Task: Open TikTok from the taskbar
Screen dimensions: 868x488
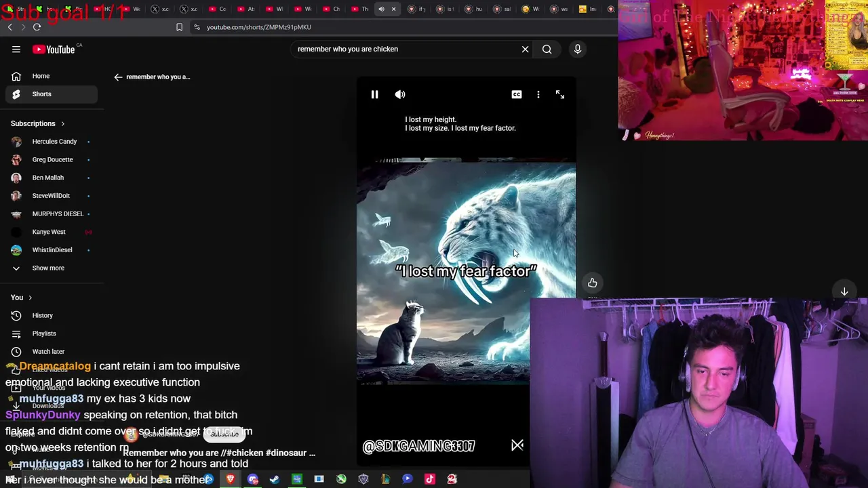Action: pyautogui.click(x=430, y=479)
